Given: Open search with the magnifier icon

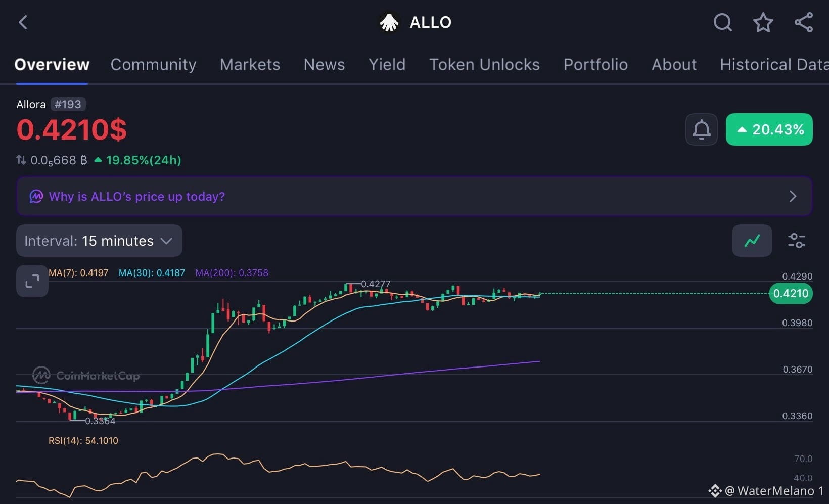Looking at the screenshot, I should pyautogui.click(x=722, y=22).
